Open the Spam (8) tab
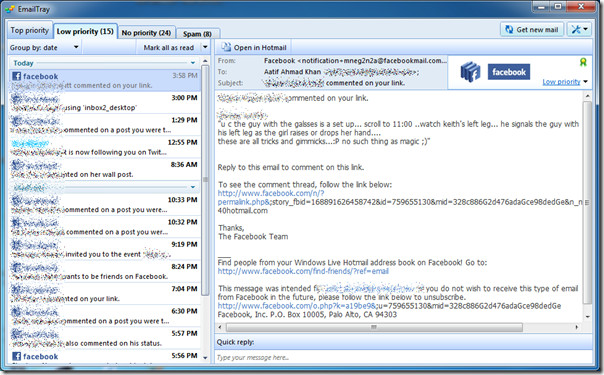Viewport: 604px width, 375px height. pos(197,33)
